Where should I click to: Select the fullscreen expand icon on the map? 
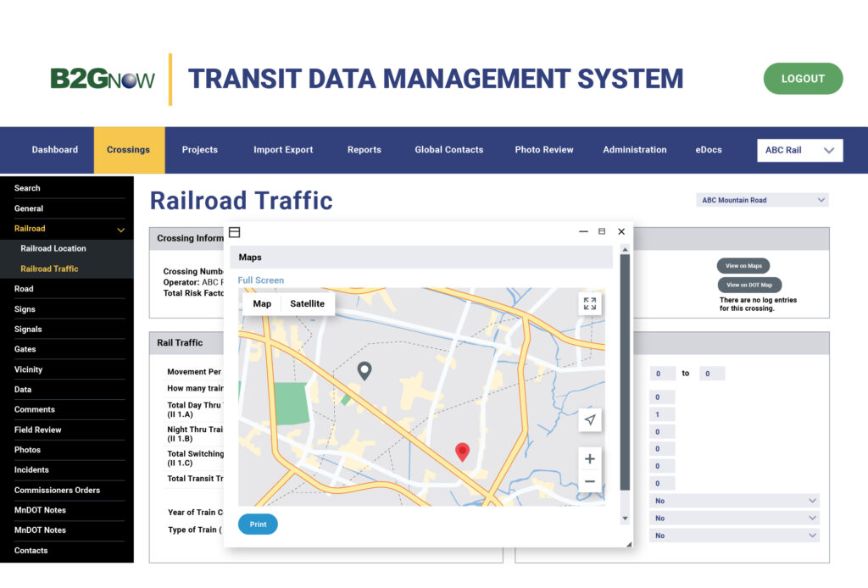coord(589,303)
